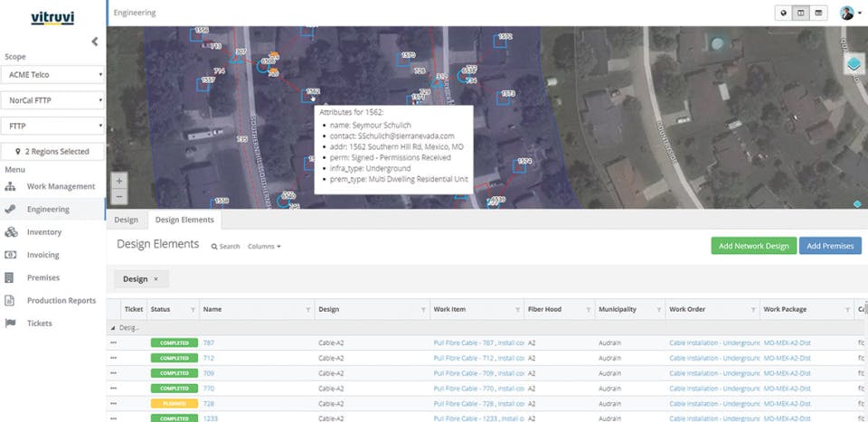
Task: Open Work Management in the side menu
Action: [61, 186]
